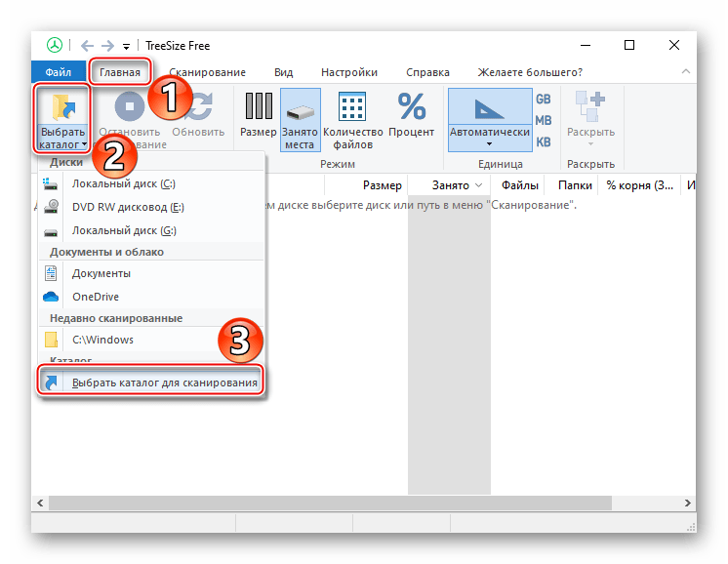Toggle the Занято места mode
The width and height of the screenshot is (728, 564).
coord(300,120)
